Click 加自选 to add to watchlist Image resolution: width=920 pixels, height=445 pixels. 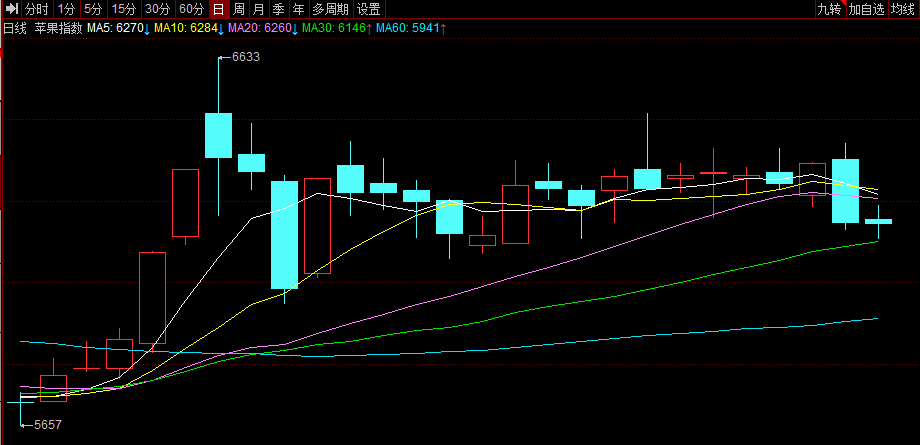click(866, 9)
